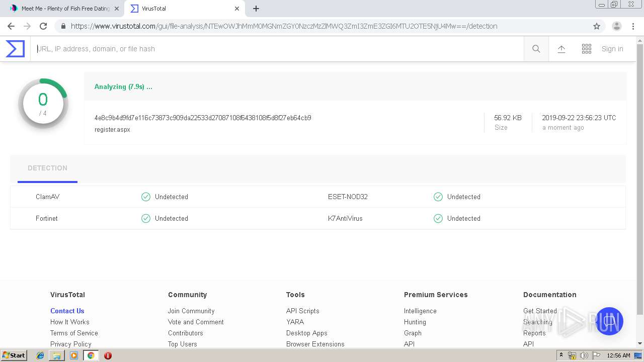Bookmark this page with star icon

pos(597,26)
